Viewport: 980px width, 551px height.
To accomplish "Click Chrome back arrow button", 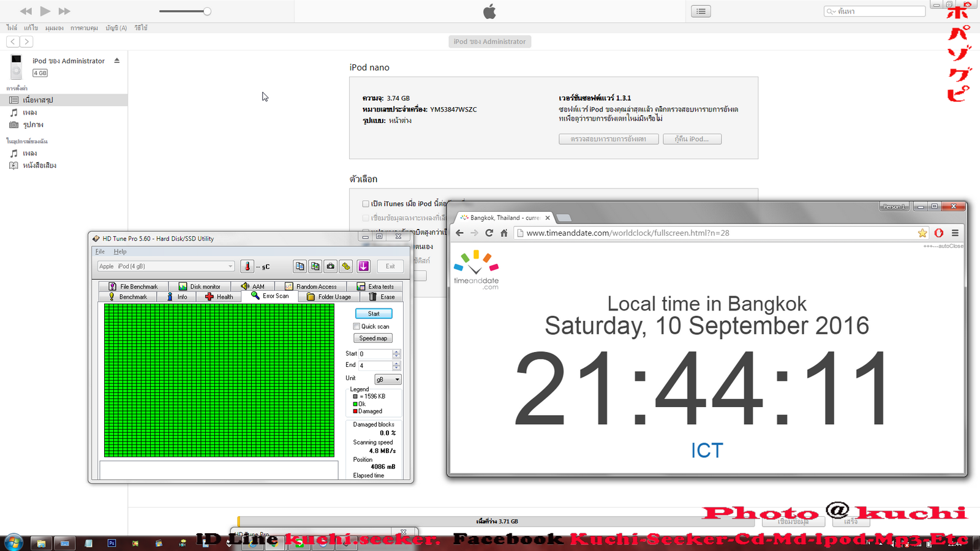I will click(460, 233).
